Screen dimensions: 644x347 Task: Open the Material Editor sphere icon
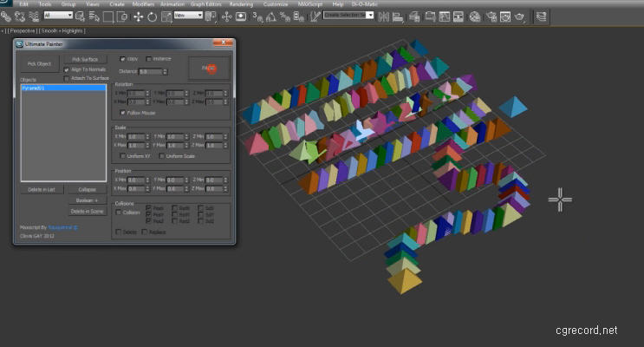[x=475, y=16]
